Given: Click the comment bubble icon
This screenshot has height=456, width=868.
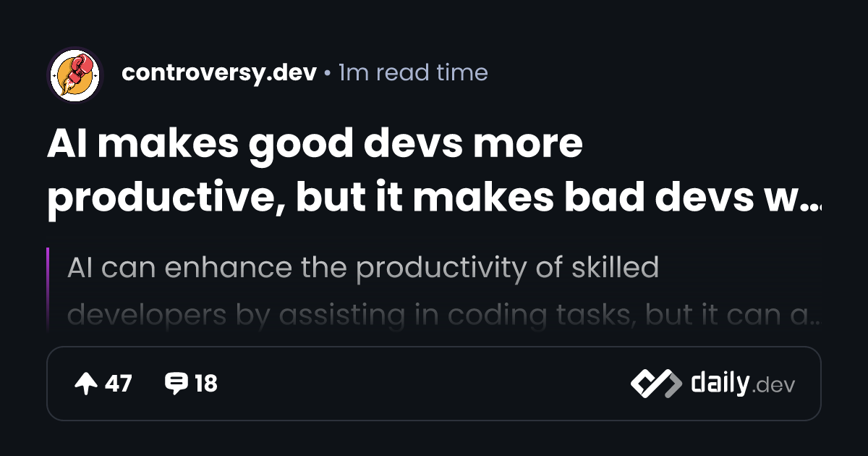Looking at the screenshot, I should (176, 384).
